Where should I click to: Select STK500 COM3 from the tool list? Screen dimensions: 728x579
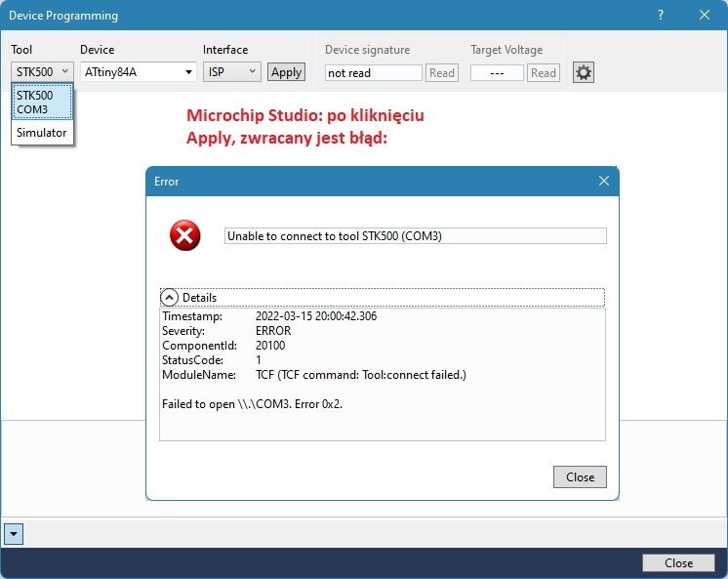pos(42,103)
